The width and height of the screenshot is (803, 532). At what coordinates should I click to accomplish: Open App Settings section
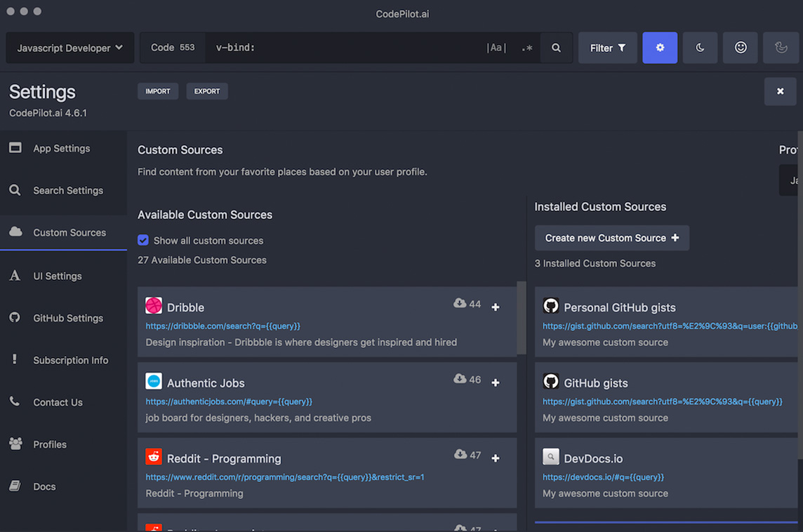click(63, 149)
